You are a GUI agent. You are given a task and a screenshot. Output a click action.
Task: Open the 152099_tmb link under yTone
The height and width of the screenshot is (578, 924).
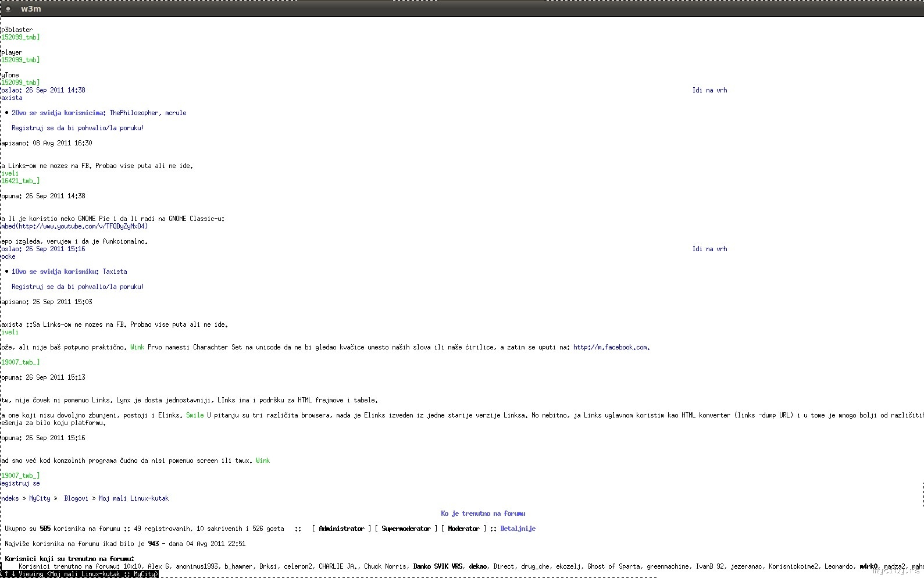20,83
